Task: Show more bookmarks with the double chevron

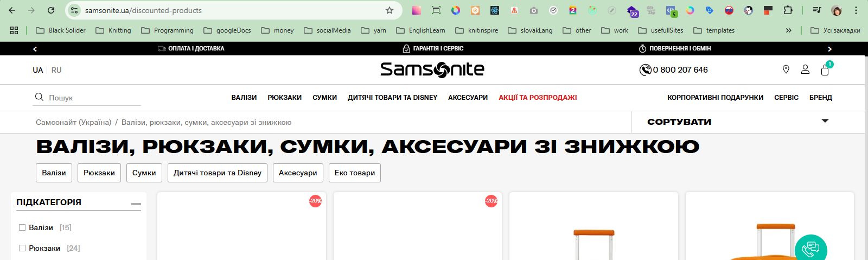Action: coord(788,30)
